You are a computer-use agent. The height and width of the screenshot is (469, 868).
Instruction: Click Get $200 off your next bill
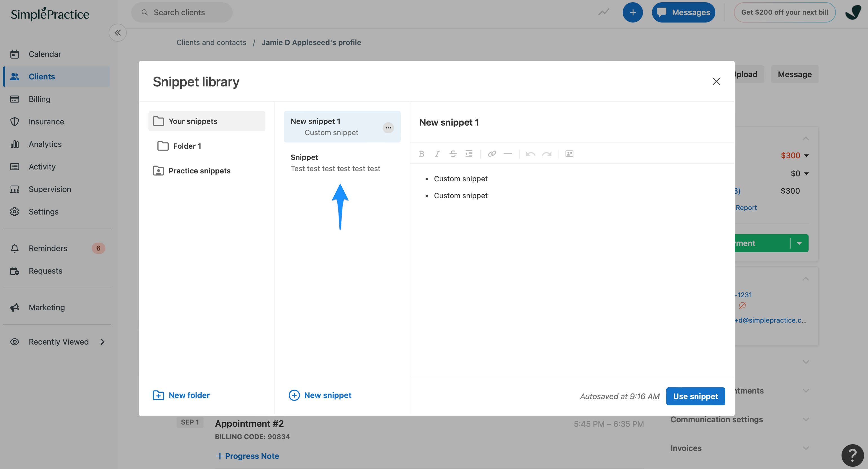[784, 12]
